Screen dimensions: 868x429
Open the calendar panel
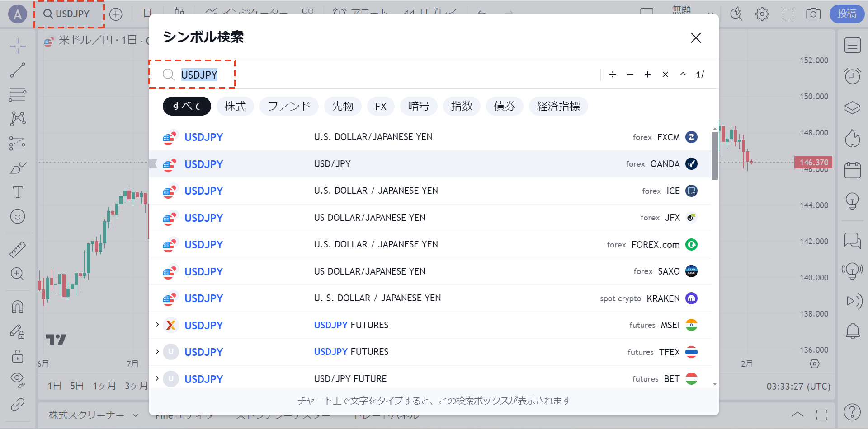tap(852, 170)
